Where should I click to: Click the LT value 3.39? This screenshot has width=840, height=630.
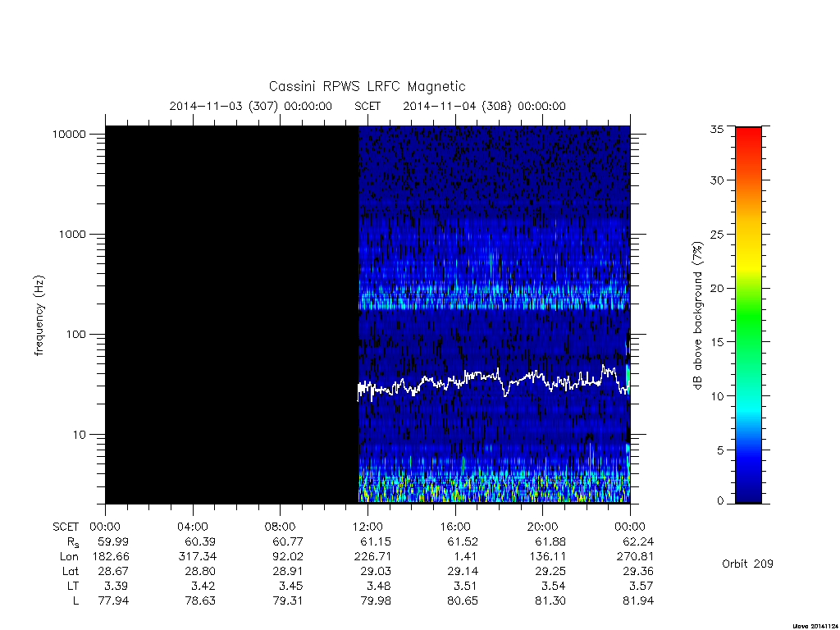coord(116,586)
